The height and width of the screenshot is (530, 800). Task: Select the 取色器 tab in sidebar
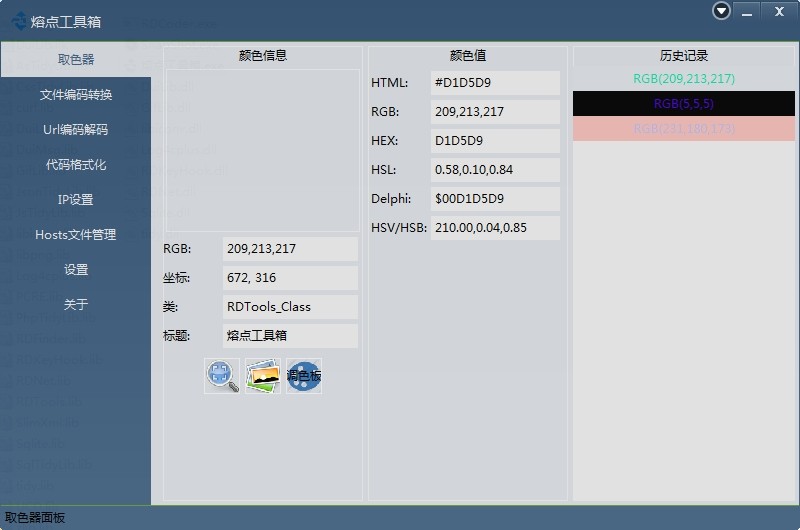[x=76, y=60]
